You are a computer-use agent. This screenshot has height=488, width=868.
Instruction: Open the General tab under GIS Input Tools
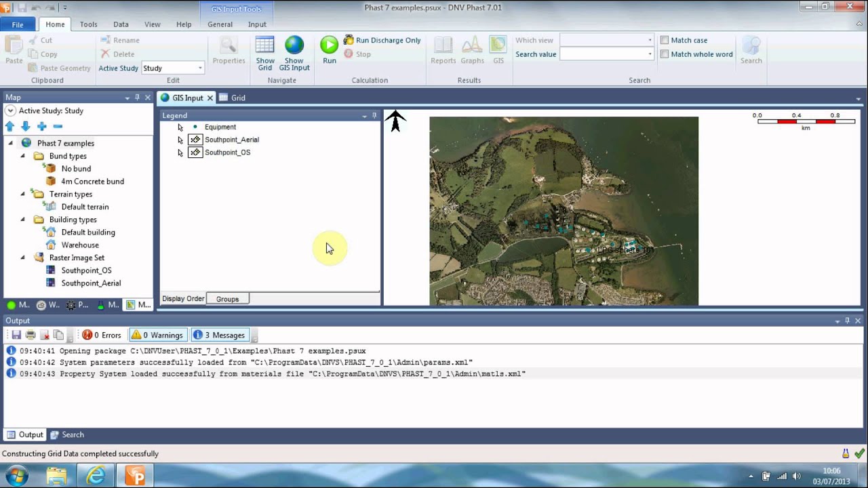(x=220, y=24)
